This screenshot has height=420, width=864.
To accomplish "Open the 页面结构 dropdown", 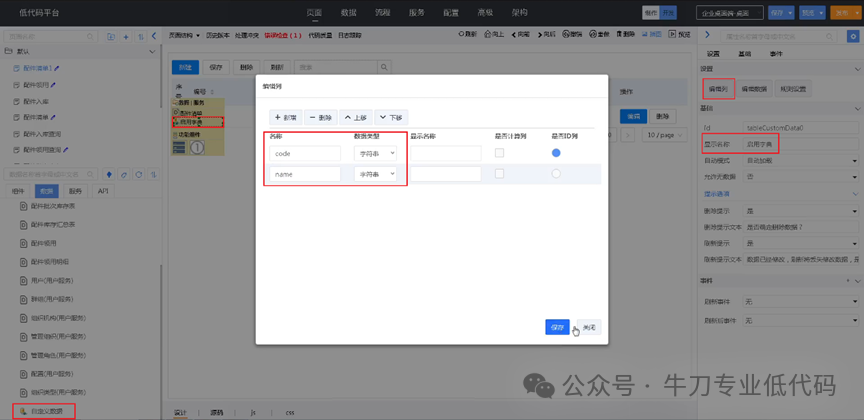I will pos(184,35).
